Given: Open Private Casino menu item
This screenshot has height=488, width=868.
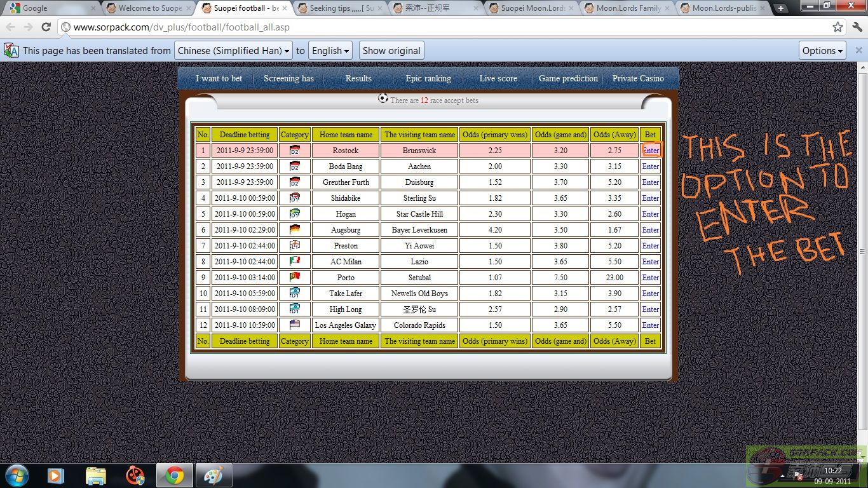Looking at the screenshot, I should pyautogui.click(x=638, y=78).
